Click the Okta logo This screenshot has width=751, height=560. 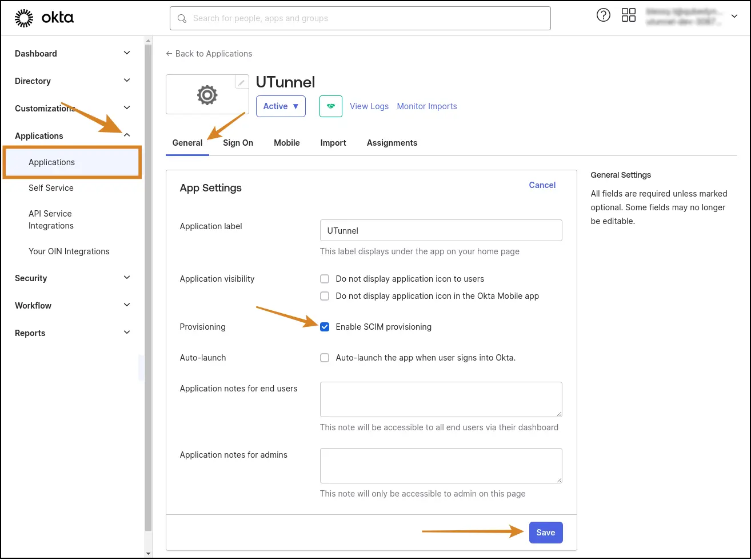44,17
